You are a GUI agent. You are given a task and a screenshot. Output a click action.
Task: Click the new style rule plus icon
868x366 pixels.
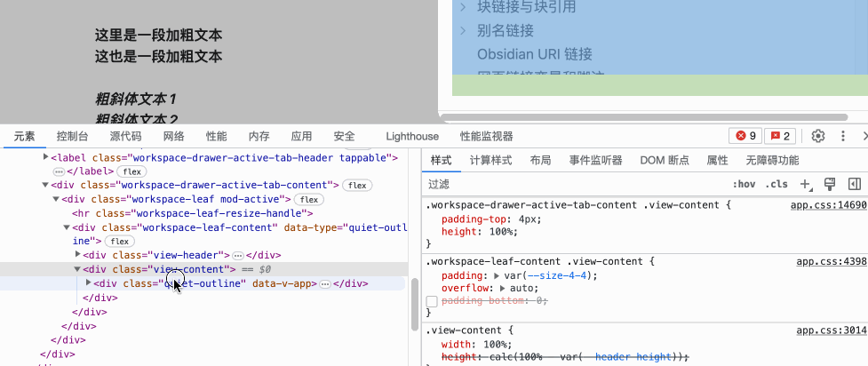click(806, 184)
